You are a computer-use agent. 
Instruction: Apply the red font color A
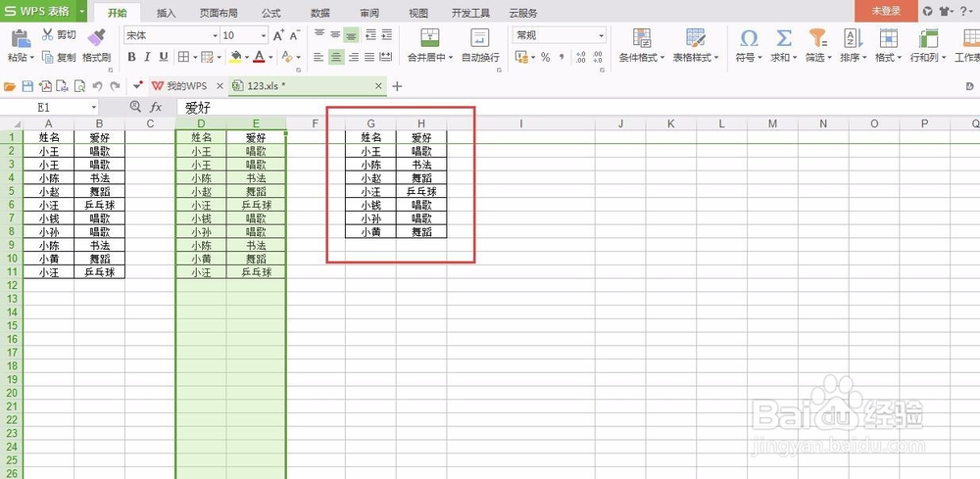pos(258,57)
